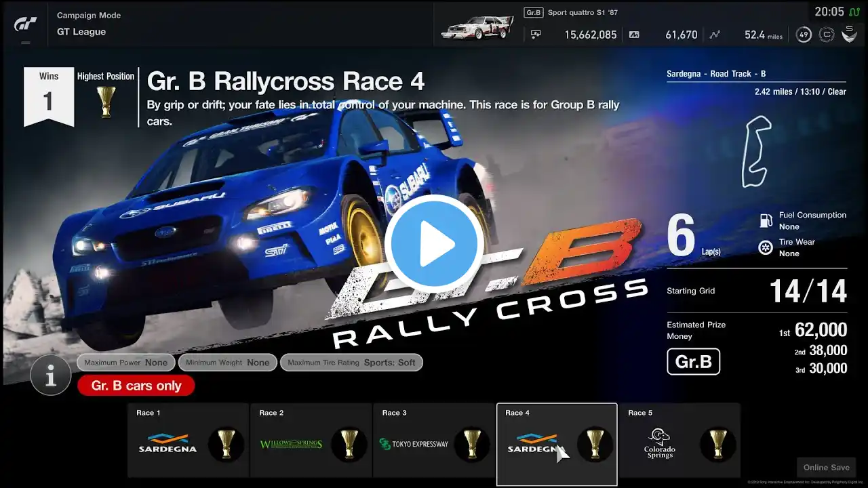Click the Sardegna logo on Race 1
The height and width of the screenshot is (488, 868).
tap(167, 443)
